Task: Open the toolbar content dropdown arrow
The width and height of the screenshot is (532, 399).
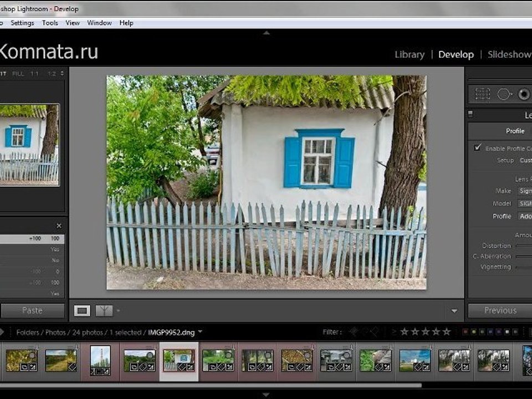Action: point(454,311)
